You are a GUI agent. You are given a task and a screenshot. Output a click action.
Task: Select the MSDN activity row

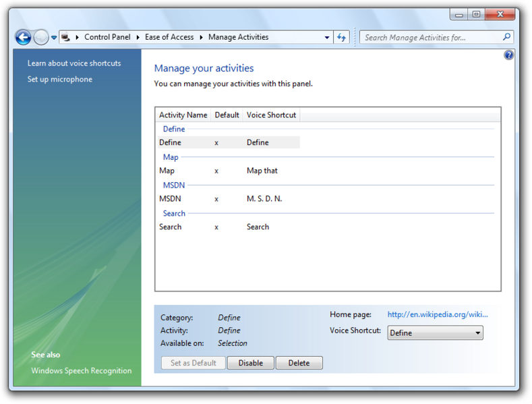(x=229, y=199)
